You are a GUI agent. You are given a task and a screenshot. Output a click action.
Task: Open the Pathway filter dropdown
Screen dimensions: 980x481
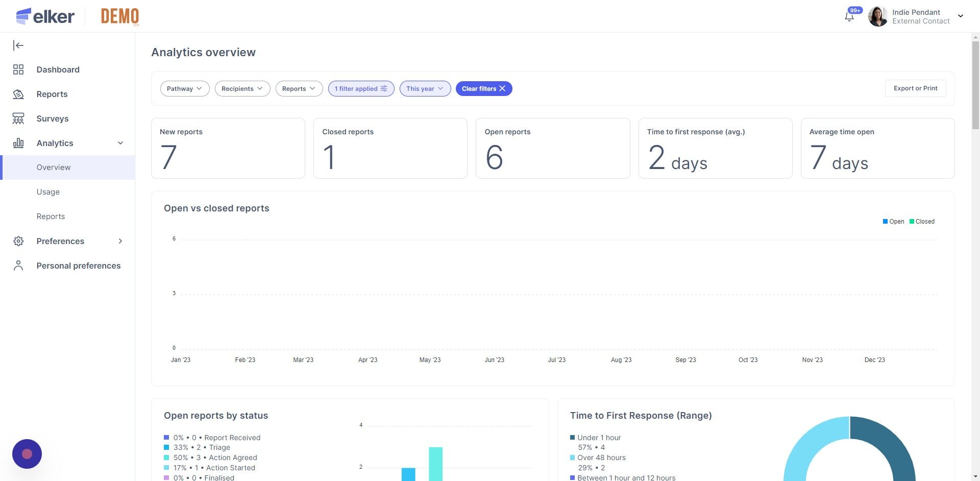pyautogui.click(x=185, y=88)
